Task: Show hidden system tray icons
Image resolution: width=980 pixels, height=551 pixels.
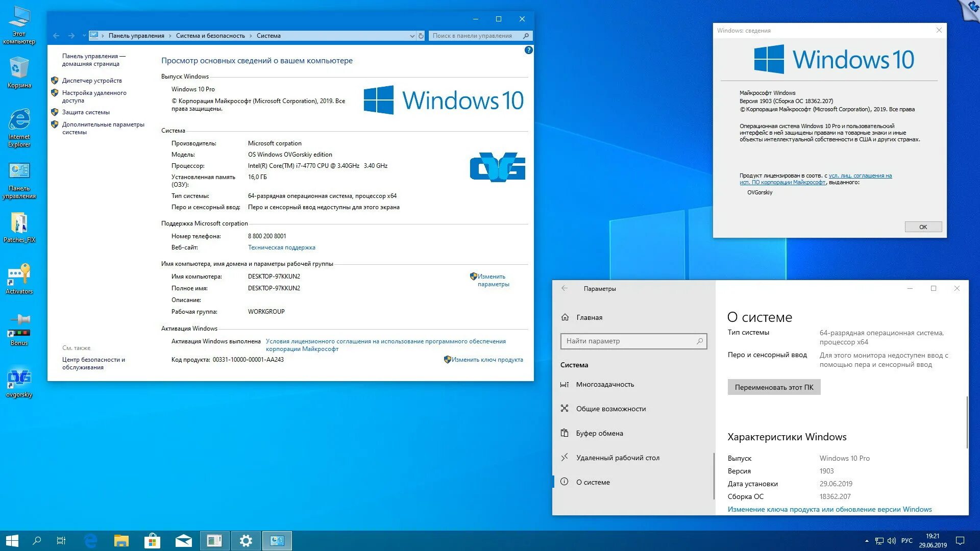Action: tap(867, 541)
